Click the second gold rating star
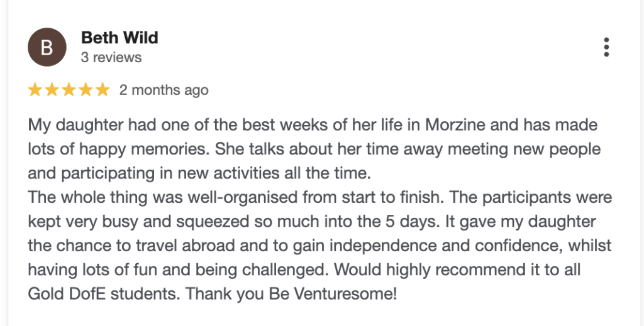 pyautogui.click(x=52, y=90)
